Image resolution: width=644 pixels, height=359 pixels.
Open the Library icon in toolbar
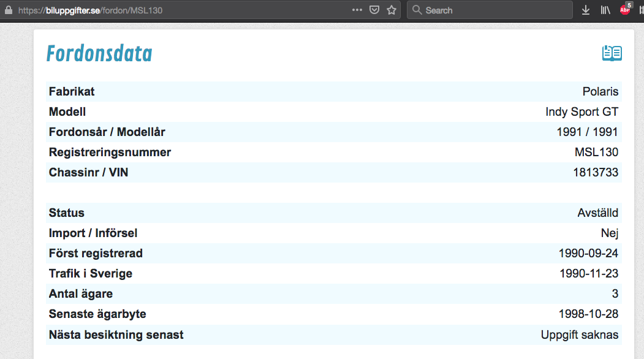(605, 10)
